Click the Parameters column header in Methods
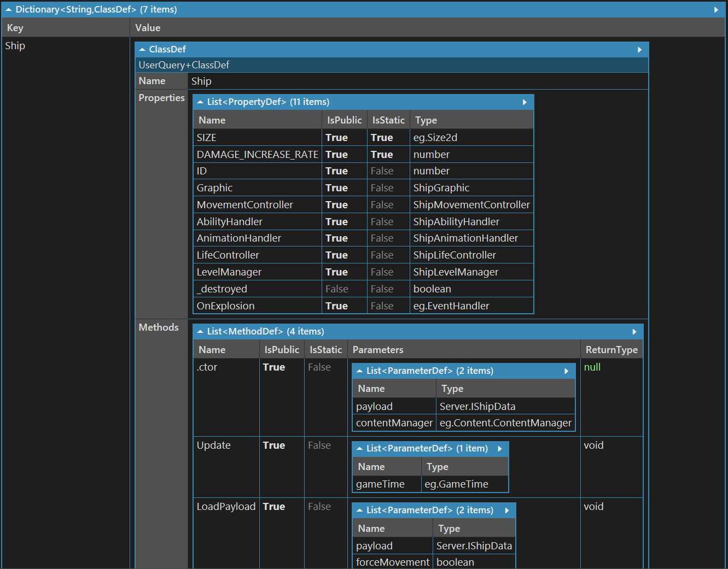The image size is (728, 569). tap(378, 350)
